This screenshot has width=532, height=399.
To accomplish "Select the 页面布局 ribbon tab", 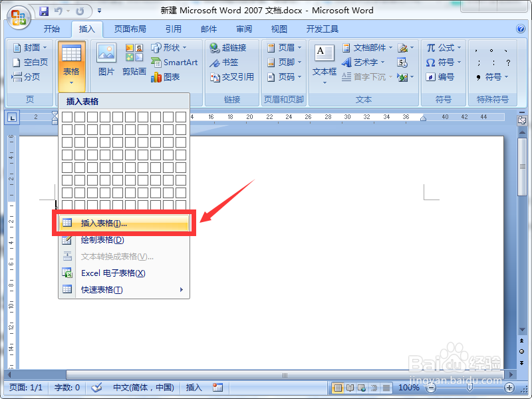I will (x=130, y=29).
